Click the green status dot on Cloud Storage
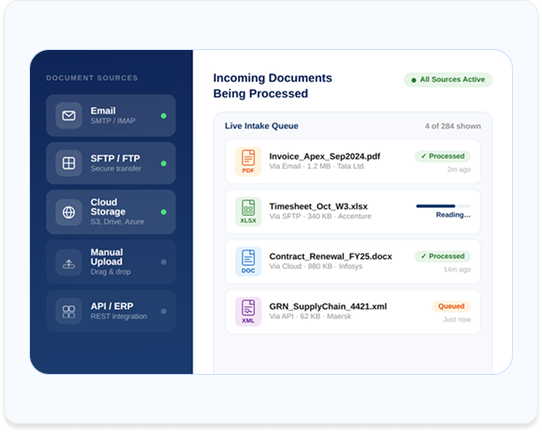This screenshot has height=432, width=542. pyautogui.click(x=164, y=212)
